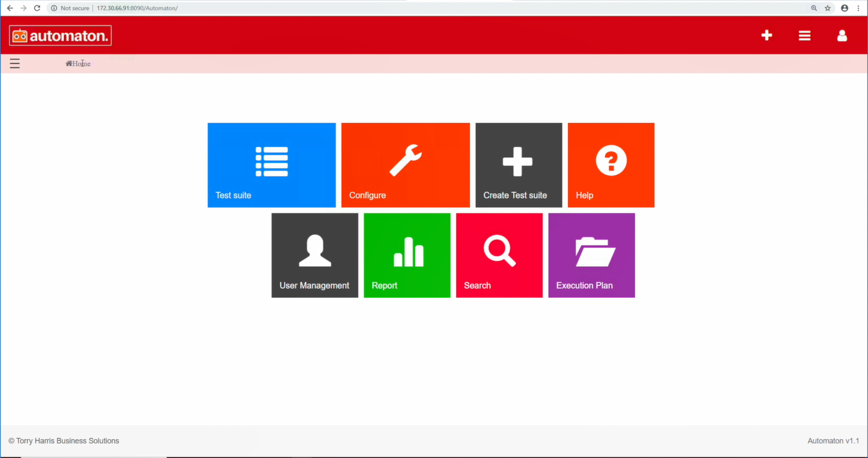Click the user profile icon in the red header
Image resolution: width=868 pixels, height=458 pixels.
[x=842, y=35]
